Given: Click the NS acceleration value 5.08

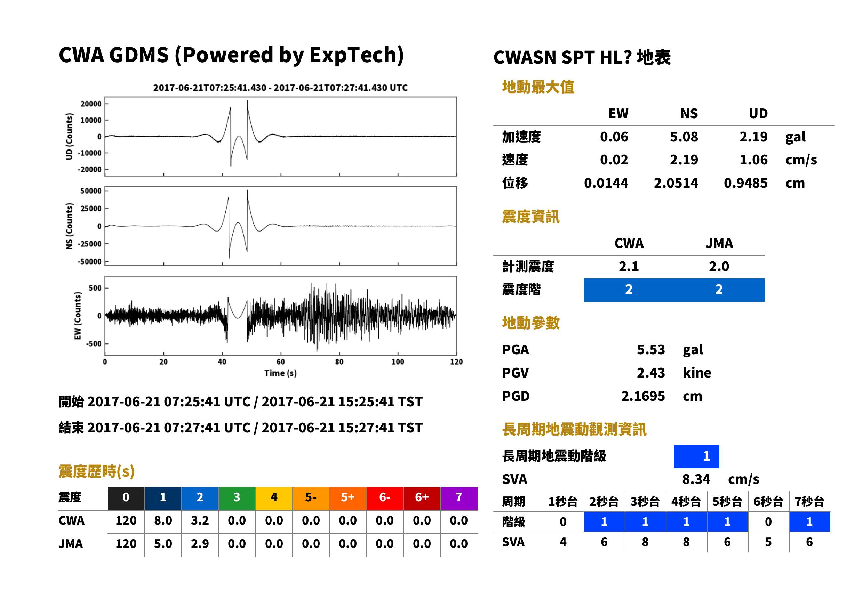Looking at the screenshot, I should click(684, 137).
